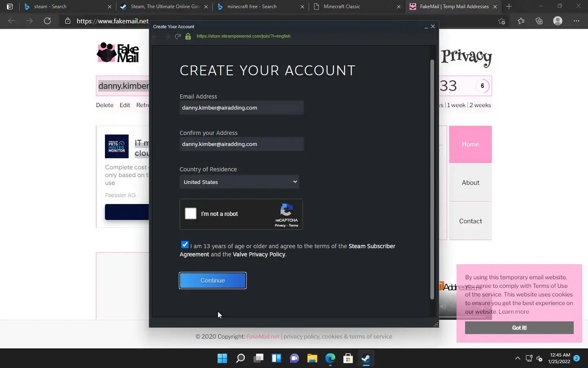The height and width of the screenshot is (368, 588).
Task: Open the clock showing 12:45 AM
Action: (559, 358)
